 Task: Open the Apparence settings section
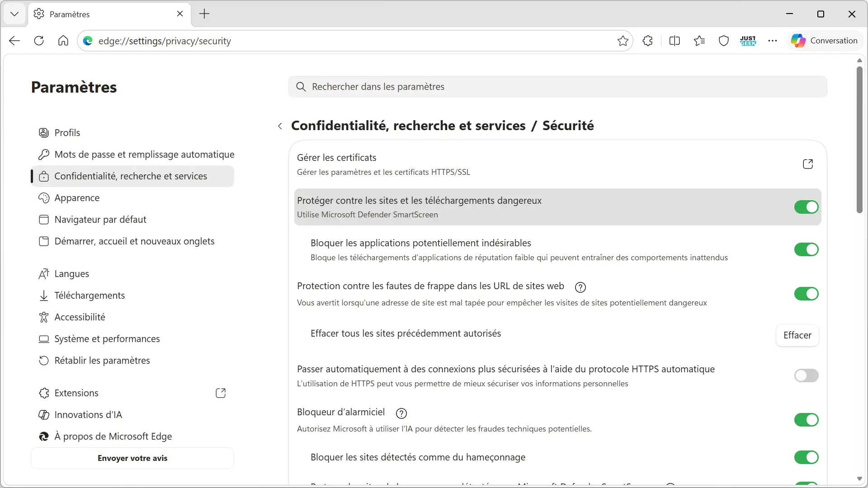coord(132,198)
